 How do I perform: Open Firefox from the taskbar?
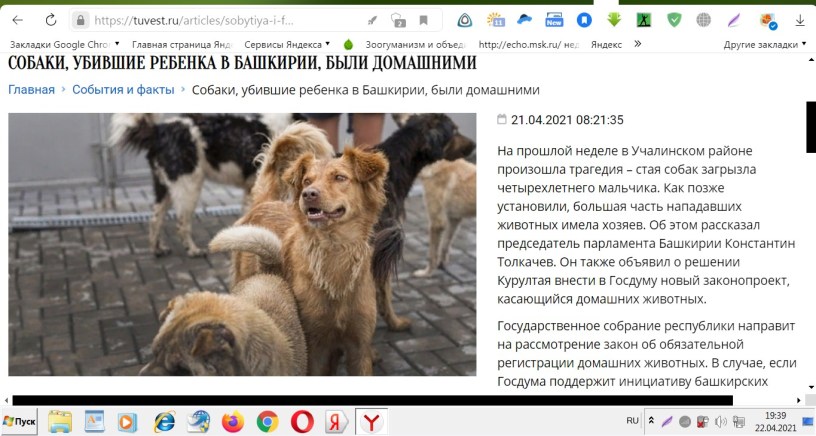coord(233,422)
